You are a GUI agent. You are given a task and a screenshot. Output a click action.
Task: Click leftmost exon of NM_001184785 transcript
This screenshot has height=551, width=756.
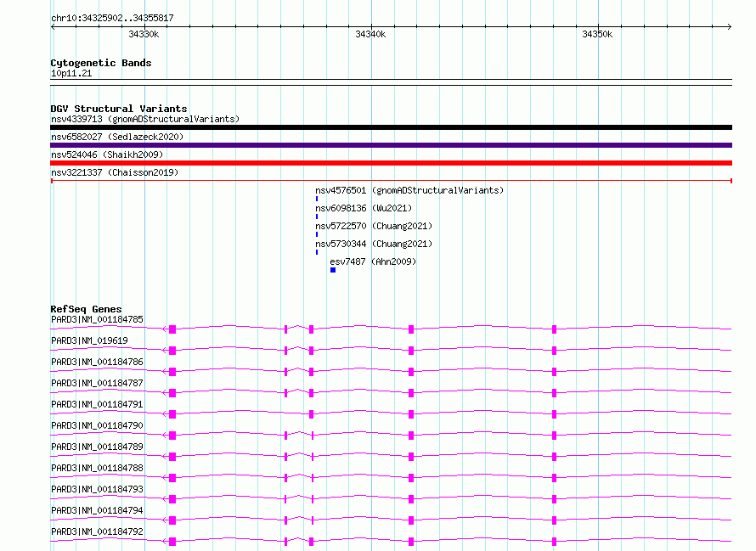pos(172,329)
